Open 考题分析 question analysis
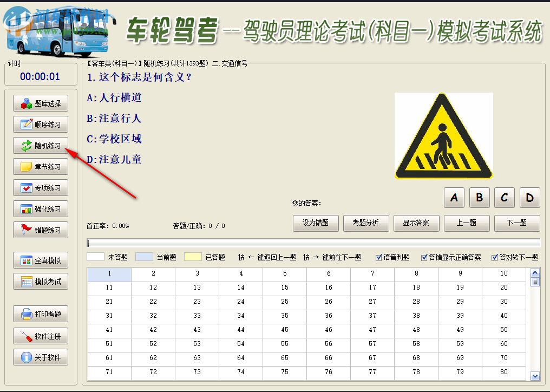The height and width of the screenshot is (392, 550). tap(366, 223)
